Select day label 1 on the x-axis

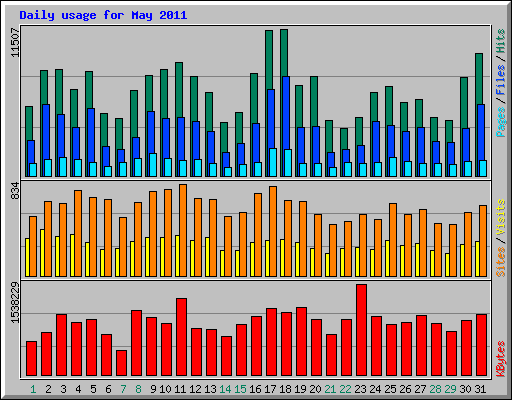pos(33,389)
